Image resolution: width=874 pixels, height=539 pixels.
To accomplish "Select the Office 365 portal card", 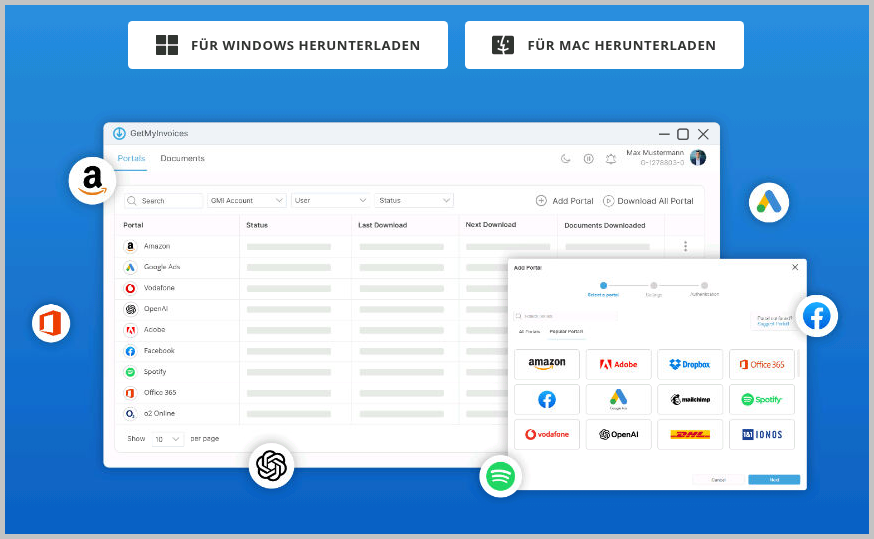I will tap(761, 365).
